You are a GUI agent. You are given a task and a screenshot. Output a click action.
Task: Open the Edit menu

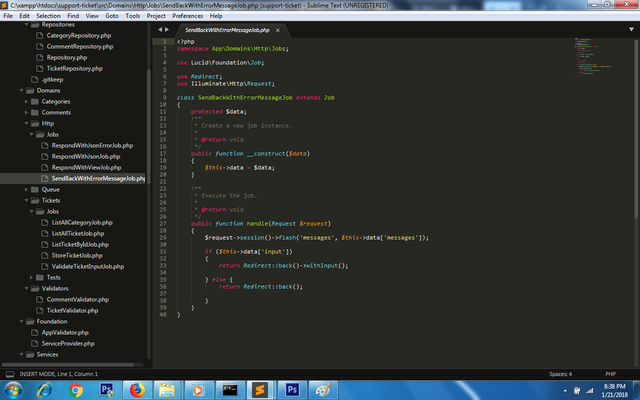click(24, 16)
